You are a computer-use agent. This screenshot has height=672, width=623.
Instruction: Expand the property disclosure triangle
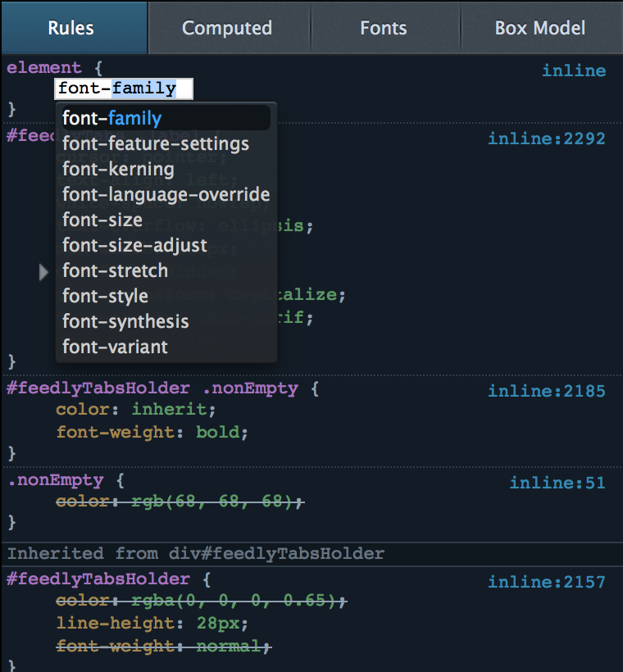point(44,272)
